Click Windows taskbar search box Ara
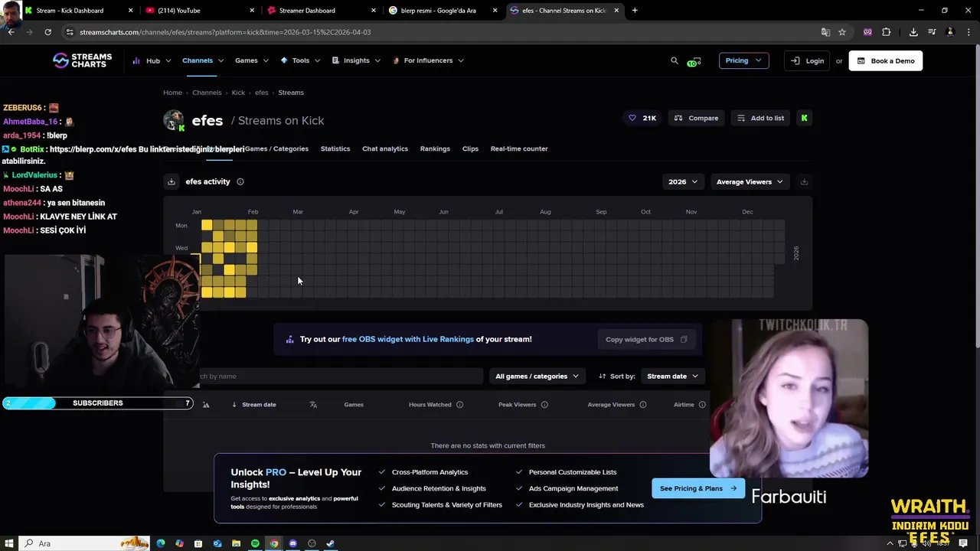This screenshot has height=551, width=980. (x=83, y=543)
